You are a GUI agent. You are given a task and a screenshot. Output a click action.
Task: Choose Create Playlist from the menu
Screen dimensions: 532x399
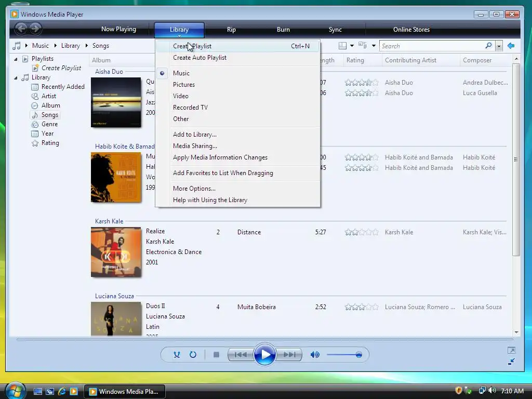[237, 46]
